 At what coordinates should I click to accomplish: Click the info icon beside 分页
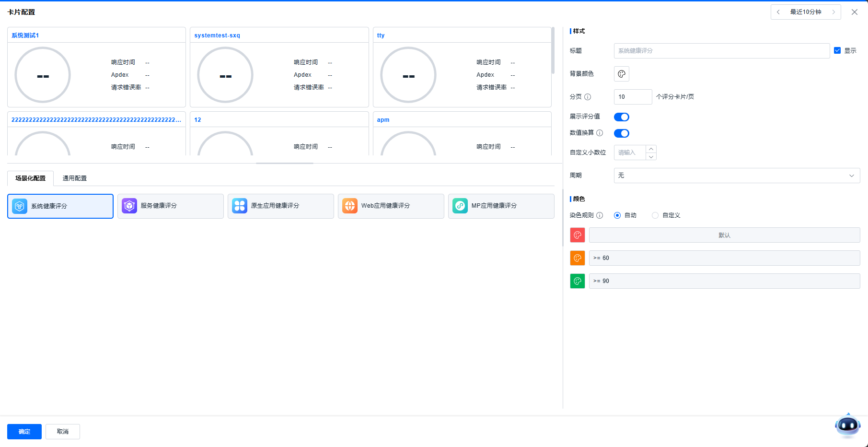point(588,97)
